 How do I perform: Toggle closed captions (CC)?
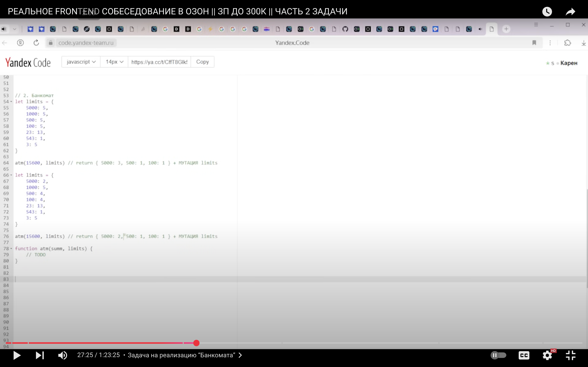524,355
